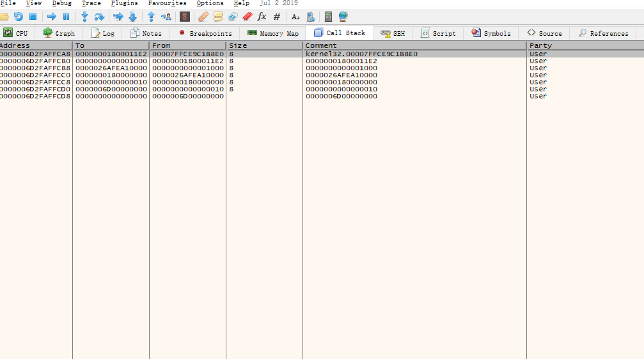Switch to the Graph tab

click(59, 33)
